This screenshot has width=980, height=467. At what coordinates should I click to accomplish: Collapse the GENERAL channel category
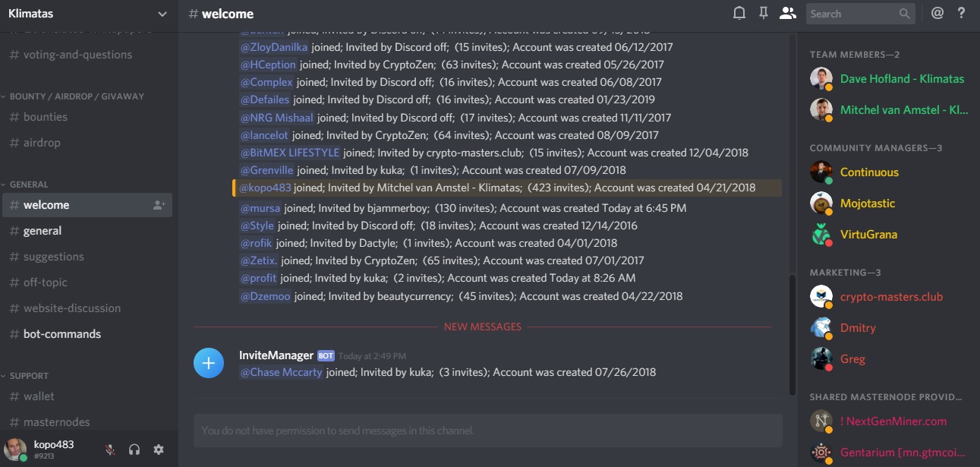pyautogui.click(x=29, y=185)
